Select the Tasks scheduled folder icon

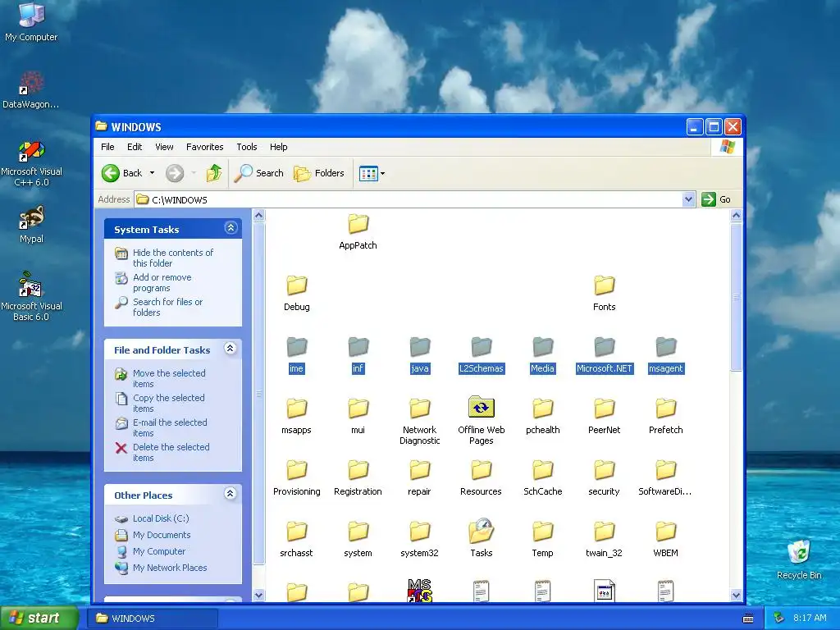click(481, 531)
